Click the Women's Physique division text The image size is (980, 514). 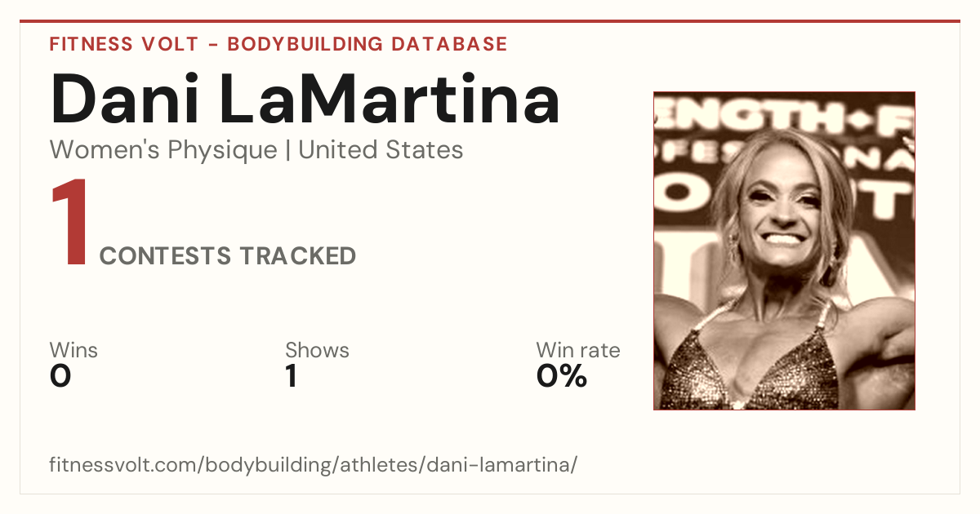[163, 150]
